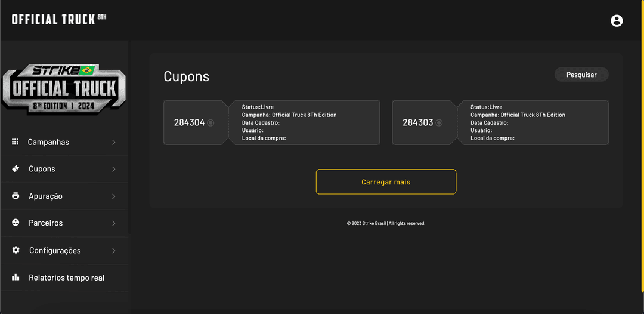Click Usuário label on coupon 284303 card
Viewport: 644px width, 314px height.
click(x=481, y=130)
